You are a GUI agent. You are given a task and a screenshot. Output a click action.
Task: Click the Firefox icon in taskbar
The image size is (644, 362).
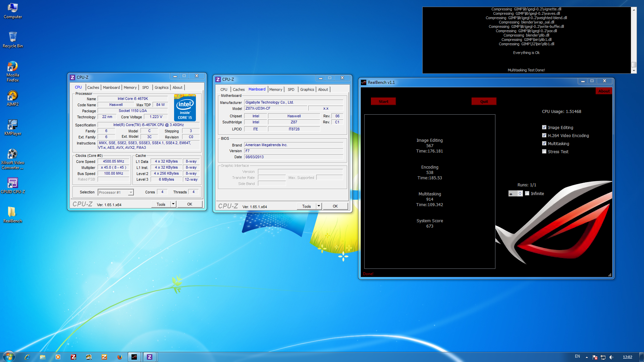click(x=119, y=357)
